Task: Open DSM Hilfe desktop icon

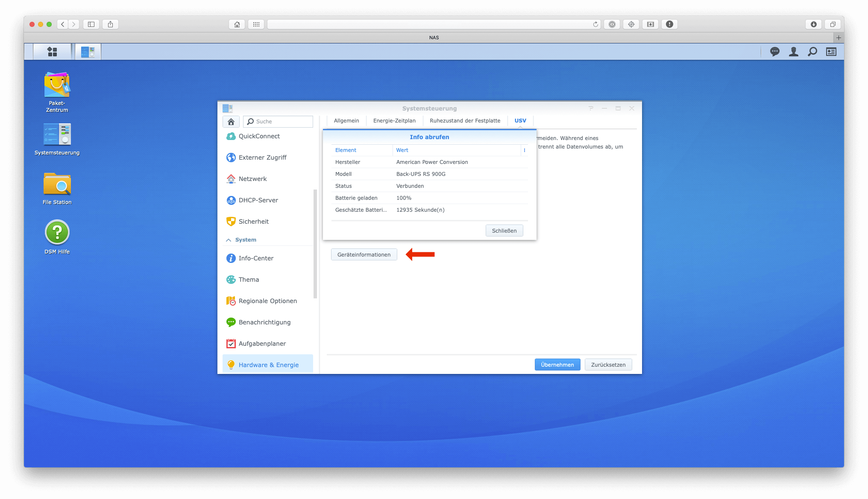Action: pyautogui.click(x=57, y=237)
